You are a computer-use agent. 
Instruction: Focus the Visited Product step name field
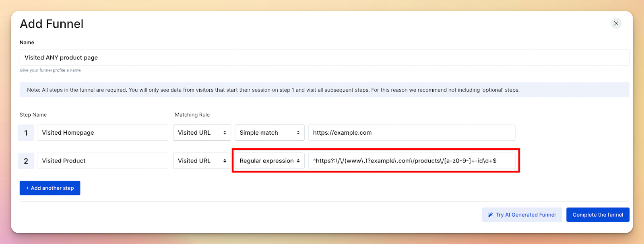(x=102, y=161)
